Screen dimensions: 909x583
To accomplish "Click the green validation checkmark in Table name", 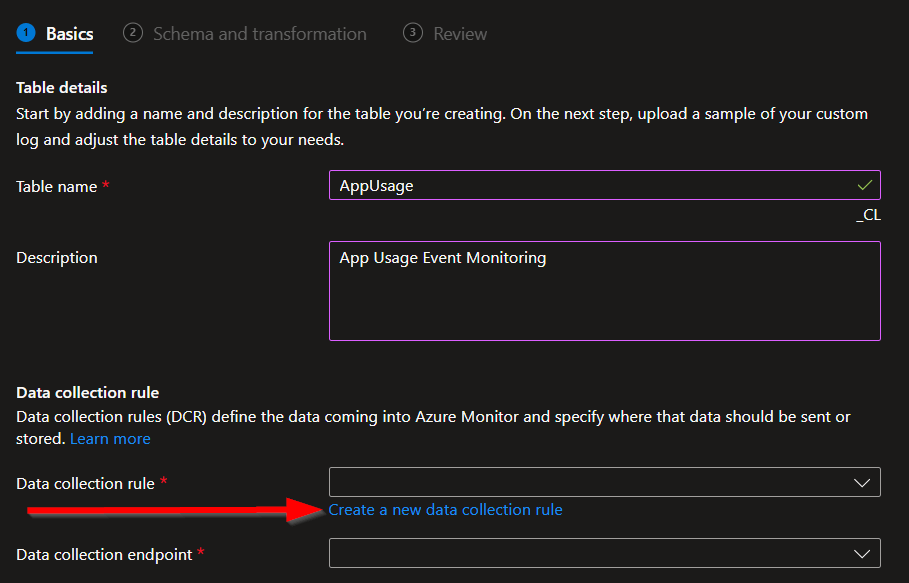I will click(864, 185).
